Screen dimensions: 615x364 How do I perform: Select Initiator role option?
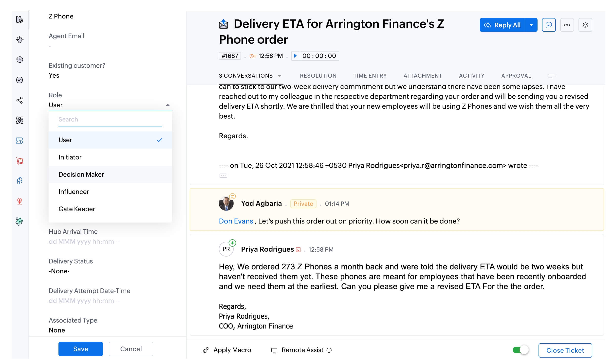coord(110,157)
